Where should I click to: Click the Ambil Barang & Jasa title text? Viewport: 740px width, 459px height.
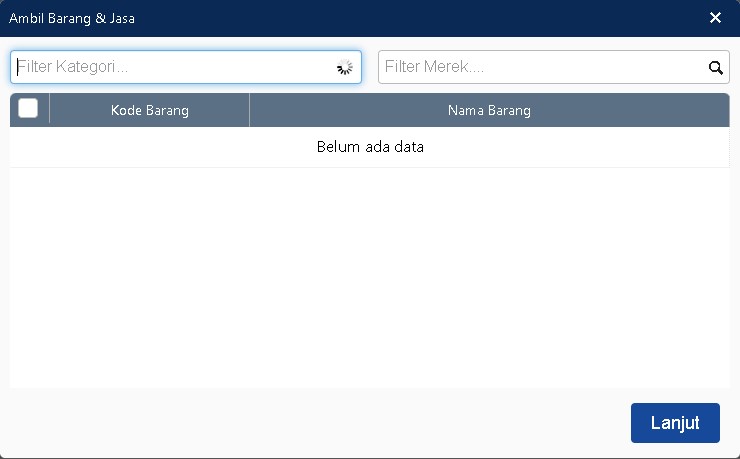(x=73, y=18)
